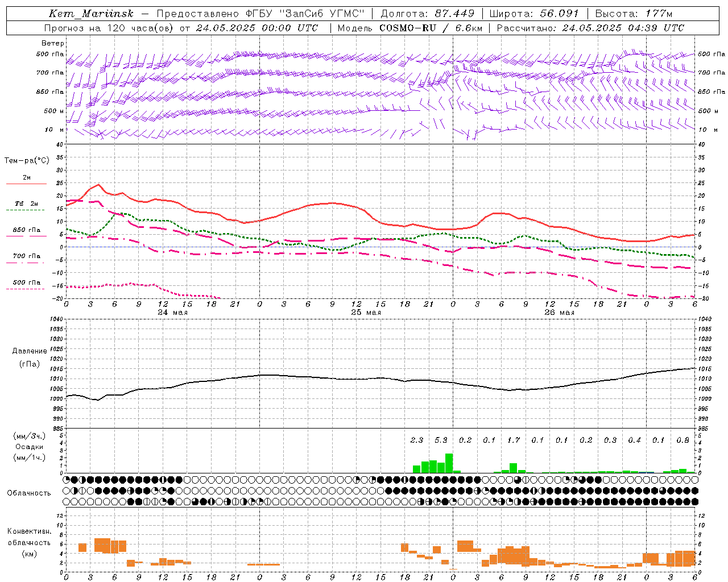Click the Прогноз на 120 часа(ов) text
728x582 pixels.
pos(109,28)
